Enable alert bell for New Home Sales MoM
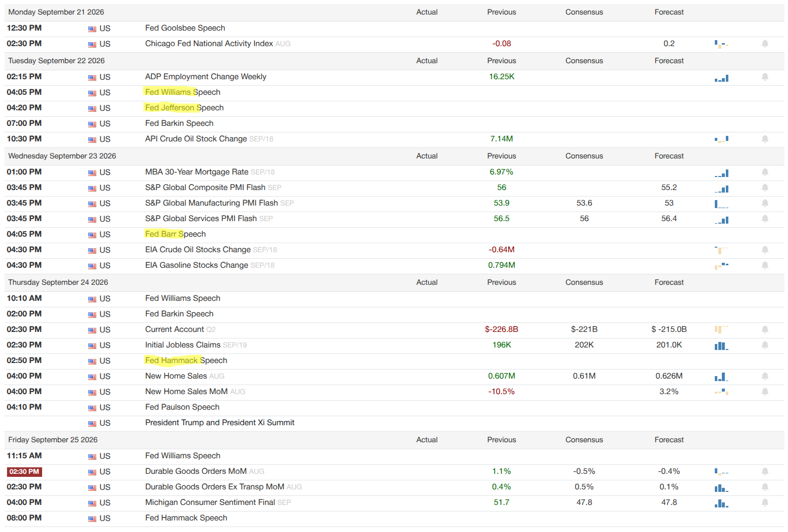Screen dimensions: 788x532 tap(765, 392)
